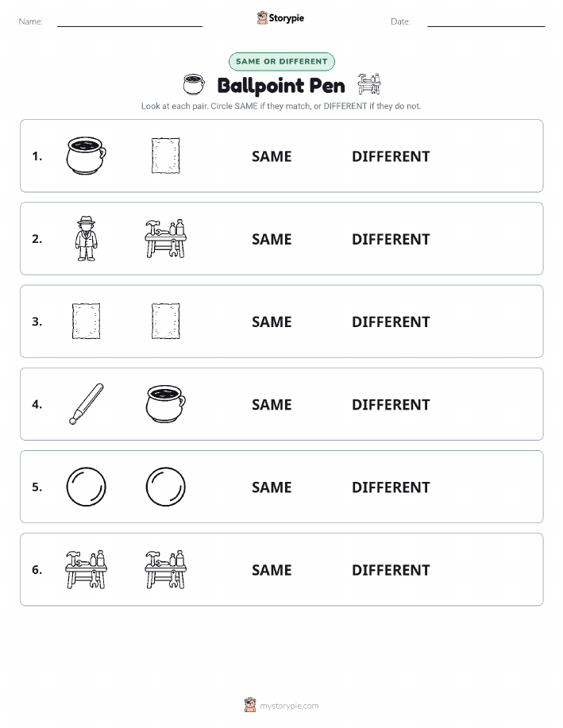Click the paper sheet icon in row 1
Viewport: 563px width, 728px height.
[166, 156]
